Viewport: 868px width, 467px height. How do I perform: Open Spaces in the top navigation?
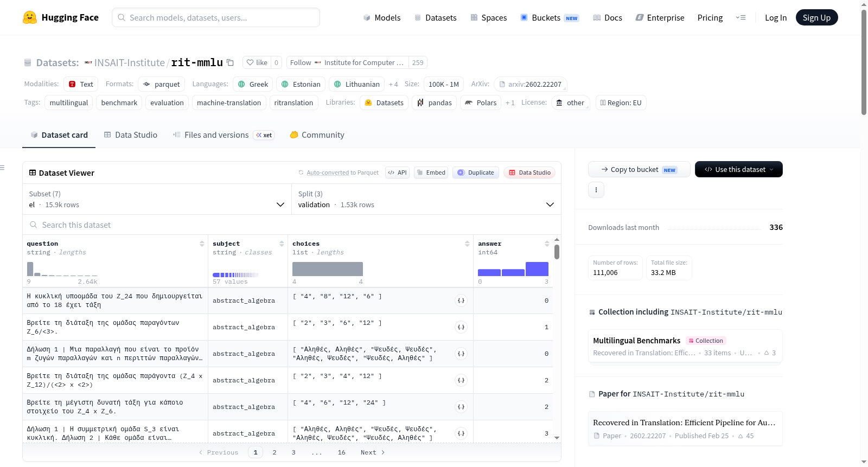click(489, 17)
